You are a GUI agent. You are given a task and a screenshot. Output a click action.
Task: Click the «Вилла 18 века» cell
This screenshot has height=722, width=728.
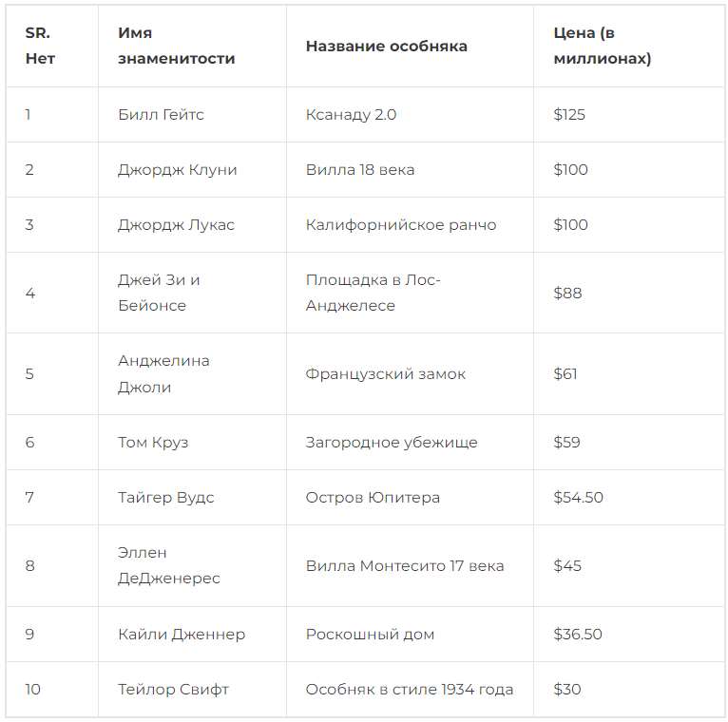359,170
